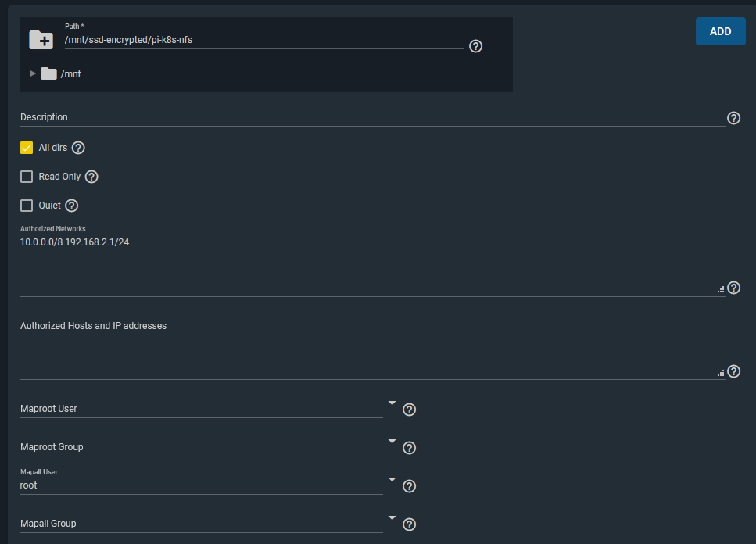Image resolution: width=756 pixels, height=544 pixels.
Task: Click the Maproot User help icon
Action: (409, 410)
